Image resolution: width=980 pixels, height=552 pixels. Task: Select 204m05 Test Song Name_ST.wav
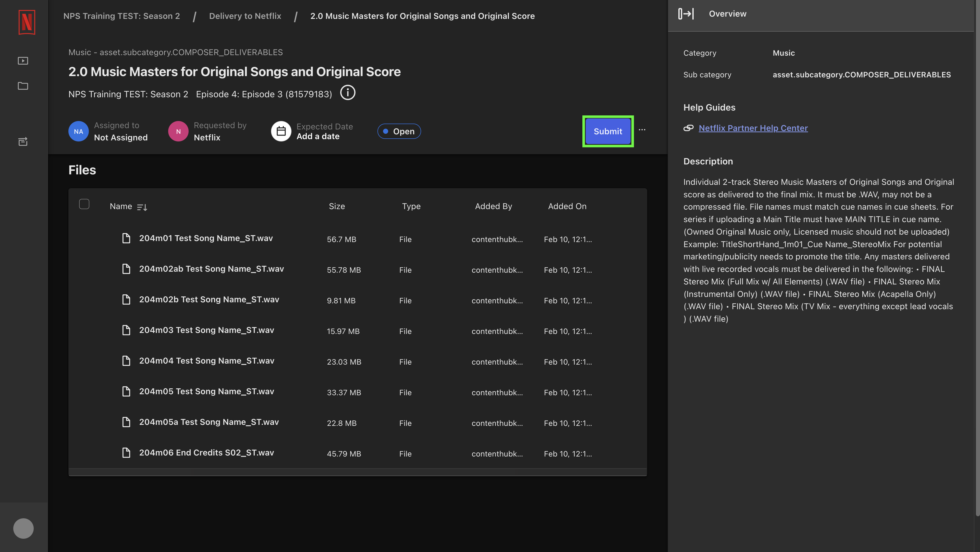pyautogui.click(x=206, y=391)
